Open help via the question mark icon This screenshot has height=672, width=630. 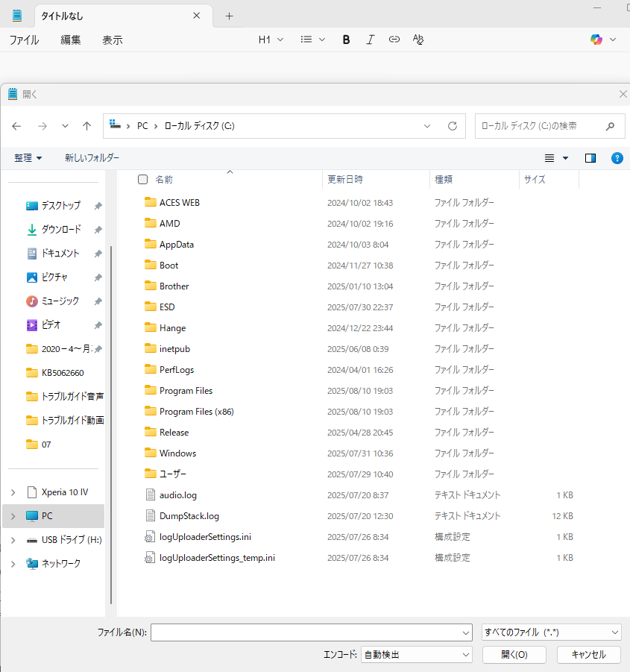click(617, 157)
